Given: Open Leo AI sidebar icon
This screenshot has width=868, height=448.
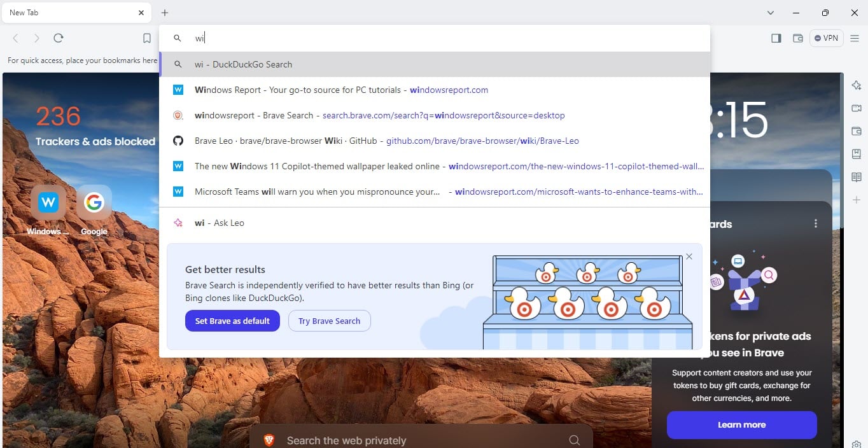Looking at the screenshot, I should (857, 85).
